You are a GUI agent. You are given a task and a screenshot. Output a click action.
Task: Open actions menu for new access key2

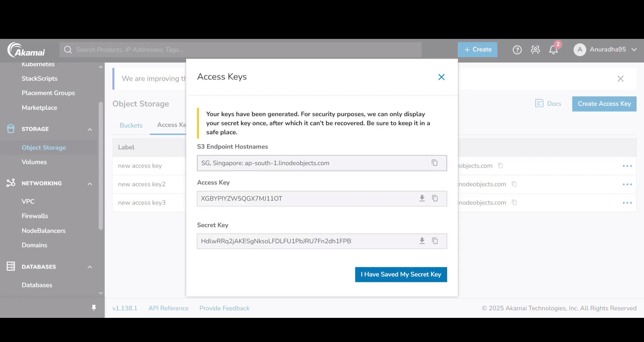(627, 184)
